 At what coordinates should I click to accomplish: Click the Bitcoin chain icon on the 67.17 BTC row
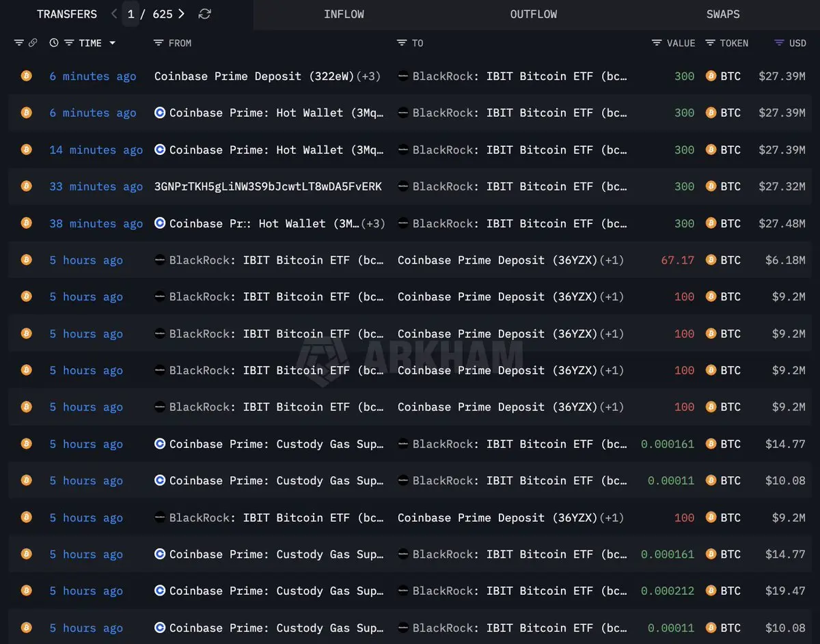point(26,260)
